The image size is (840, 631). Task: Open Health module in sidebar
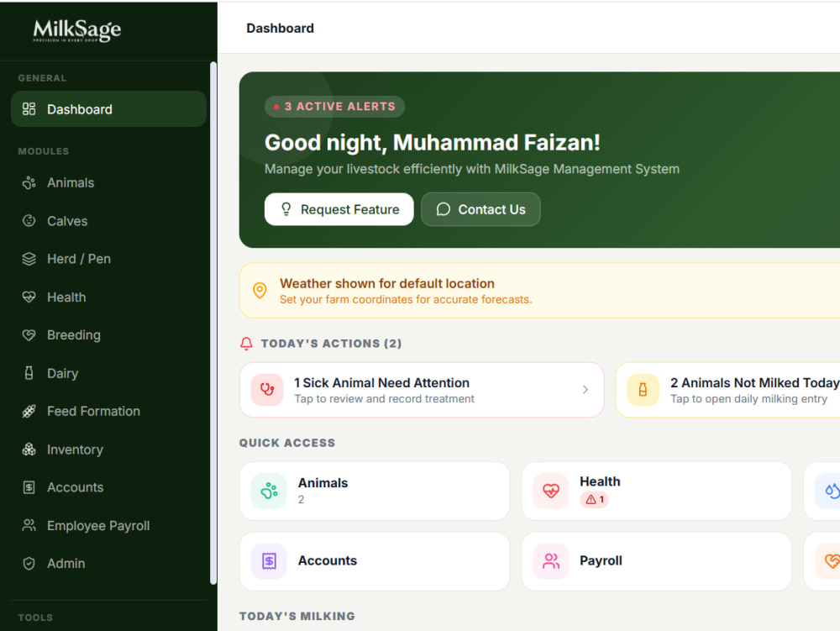(108, 297)
